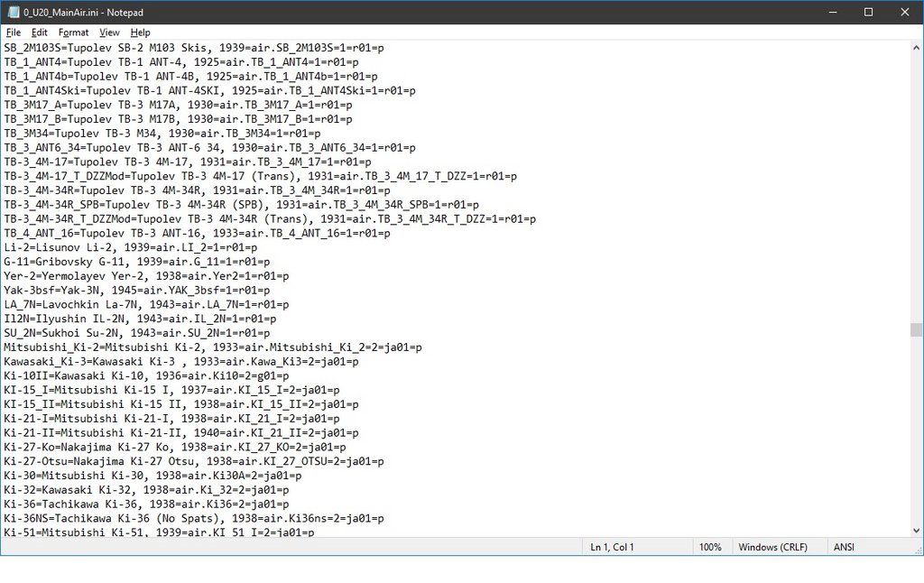The height and width of the screenshot is (583, 924).
Task: Click the line SU_2N=Sukhoi Su-2N
Action: coord(137,333)
